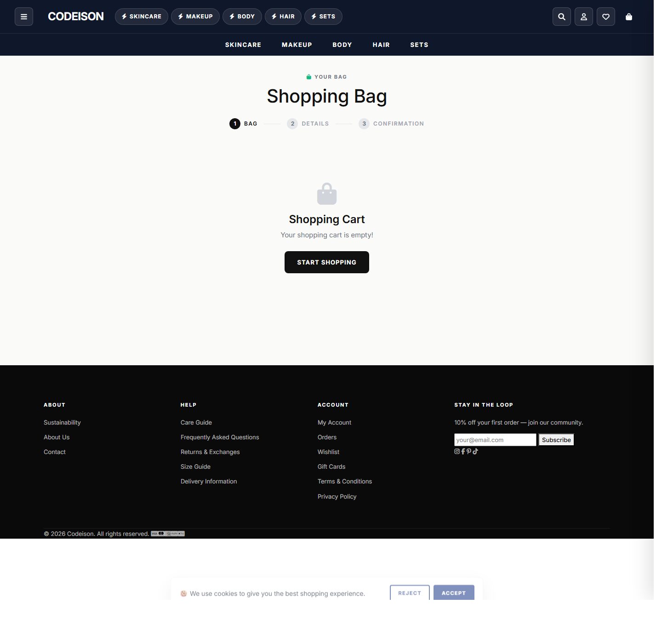Viewport: 662px width, 644px height.
Task: Open the Privacy Policy page
Action: tap(337, 496)
